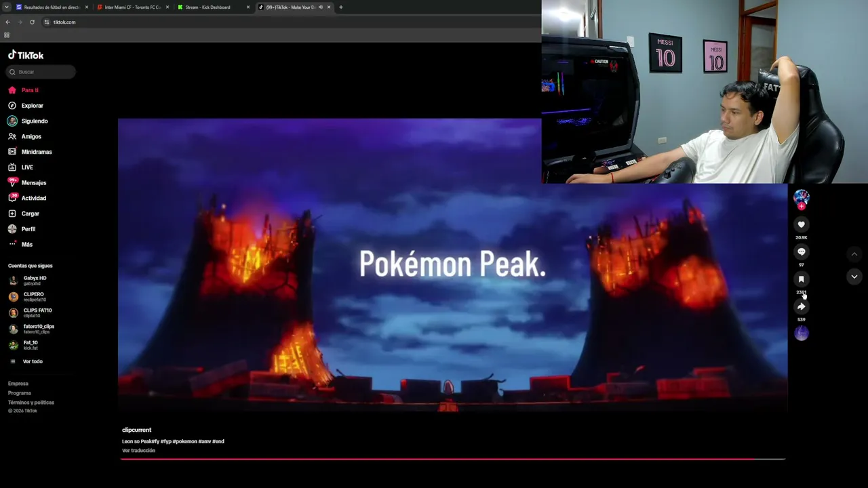The height and width of the screenshot is (488, 868).
Task: Open a new browser tab with the plus button
Action: point(340,7)
